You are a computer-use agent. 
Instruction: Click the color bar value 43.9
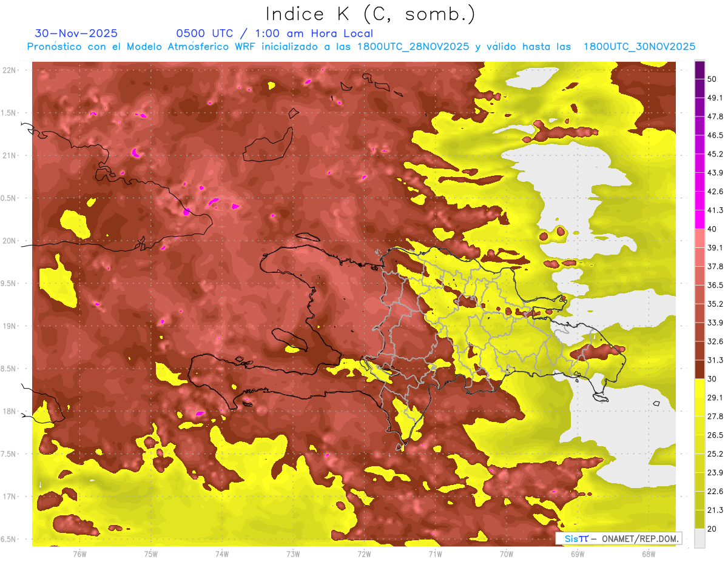click(x=715, y=173)
